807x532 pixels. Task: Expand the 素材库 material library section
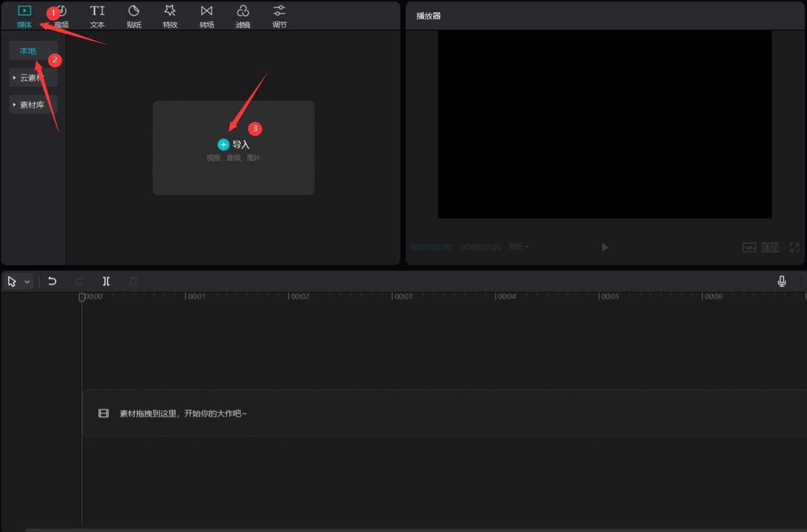click(x=33, y=105)
